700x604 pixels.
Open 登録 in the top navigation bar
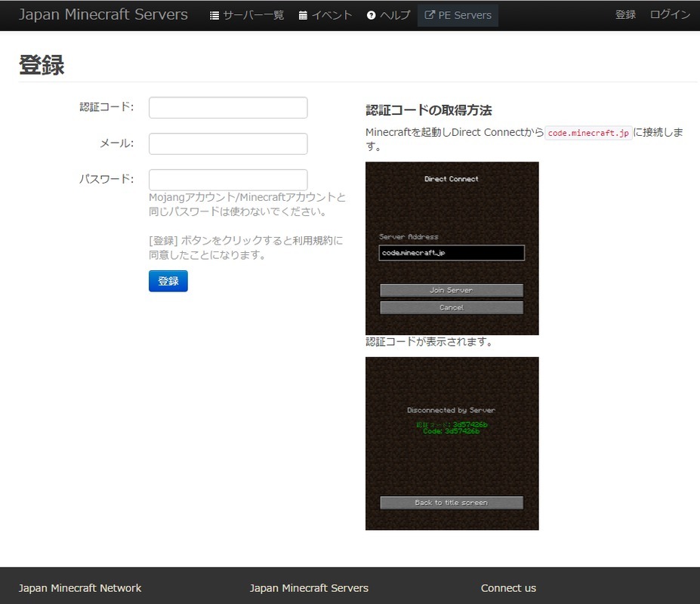pyautogui.click(x=625, y=15)
